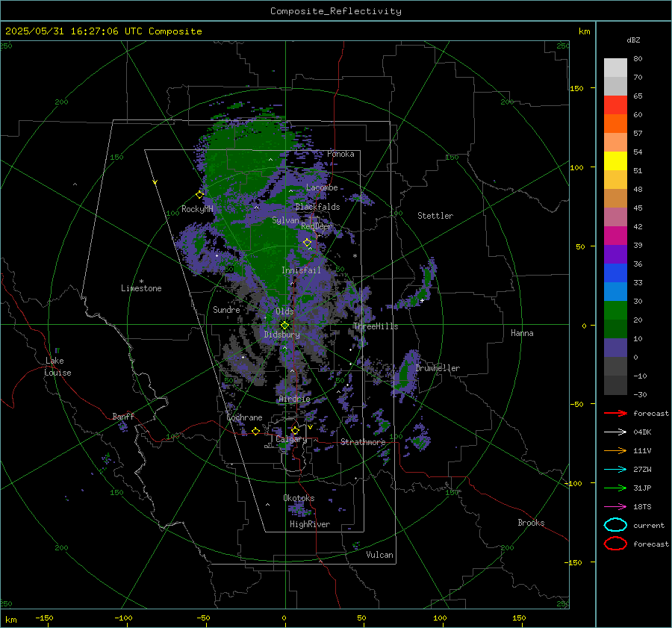This screenshot has width=672, height=628.
Task: Click the 18TS legend label text
Action: coord(642,507)
